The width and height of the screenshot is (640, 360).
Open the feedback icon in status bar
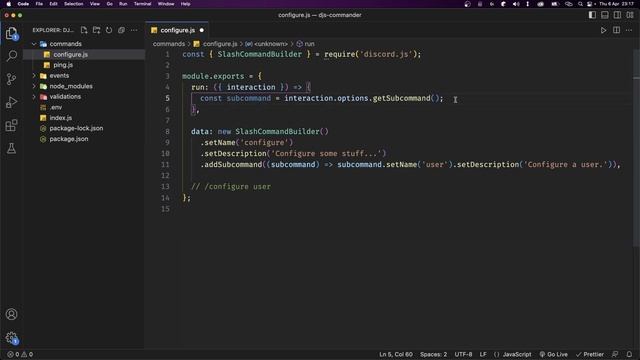(615, 354)
